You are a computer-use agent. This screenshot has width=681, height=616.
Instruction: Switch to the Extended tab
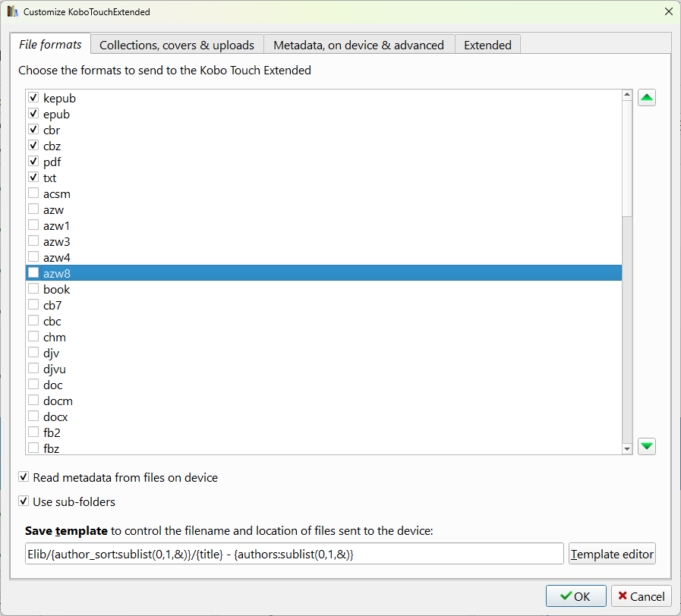(487, 46)
